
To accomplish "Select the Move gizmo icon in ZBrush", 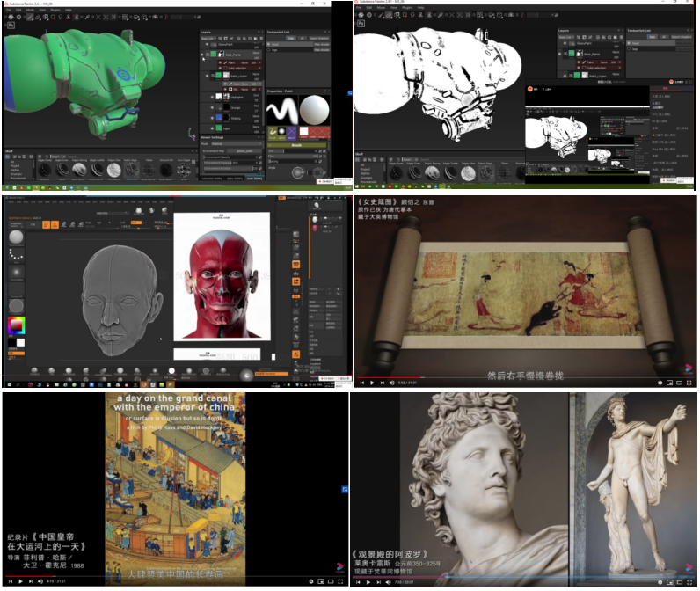I will tap(63, 224).
